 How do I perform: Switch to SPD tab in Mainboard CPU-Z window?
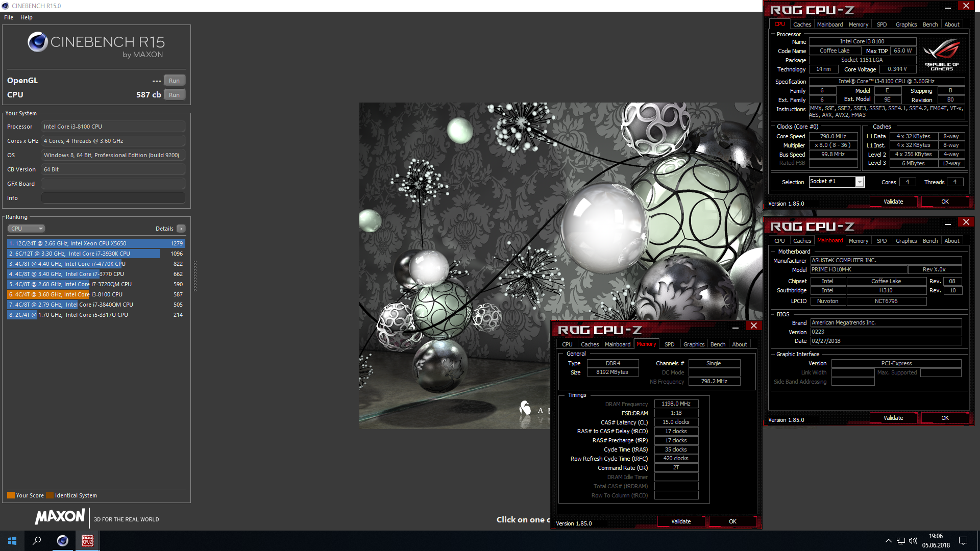point(881,241)
